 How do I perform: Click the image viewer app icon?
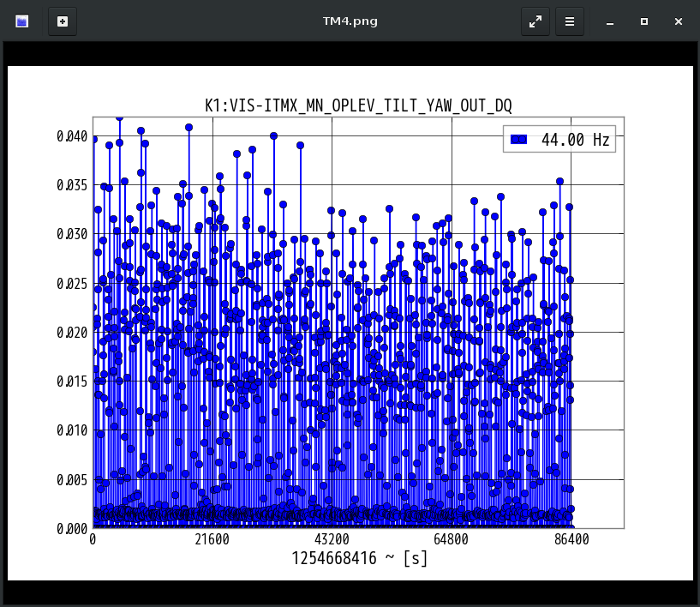22,21
